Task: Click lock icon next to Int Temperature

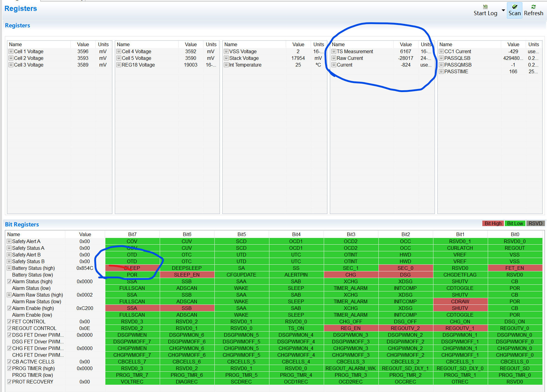Action: pyautogui.click(x=226, y=65)
